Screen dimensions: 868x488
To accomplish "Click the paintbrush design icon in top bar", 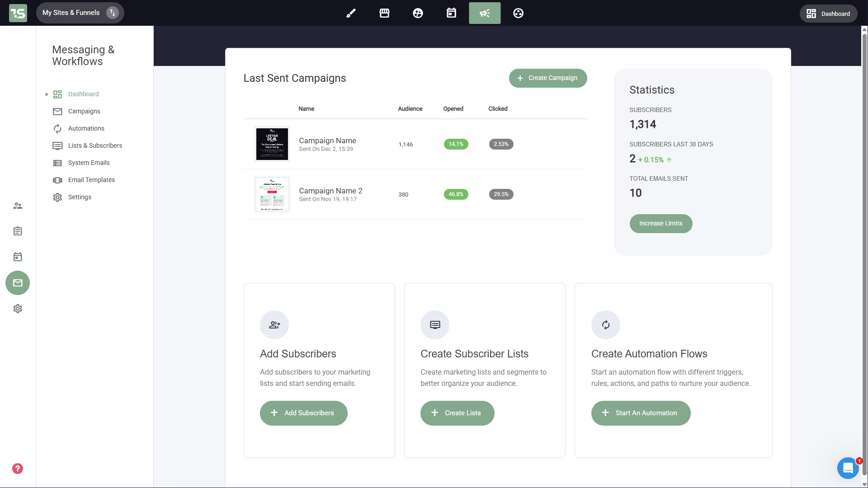I will (x=351, y=13).
